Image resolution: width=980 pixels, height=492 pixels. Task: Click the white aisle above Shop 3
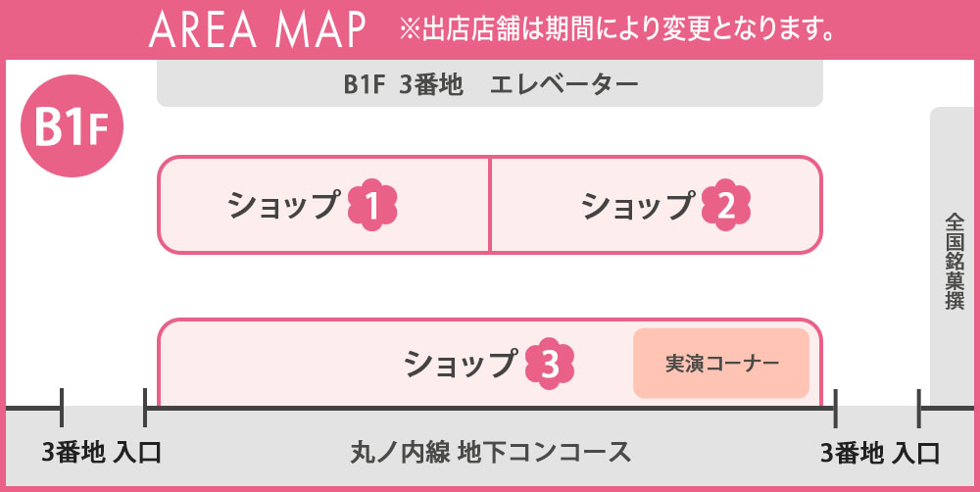tap(490, 285)
